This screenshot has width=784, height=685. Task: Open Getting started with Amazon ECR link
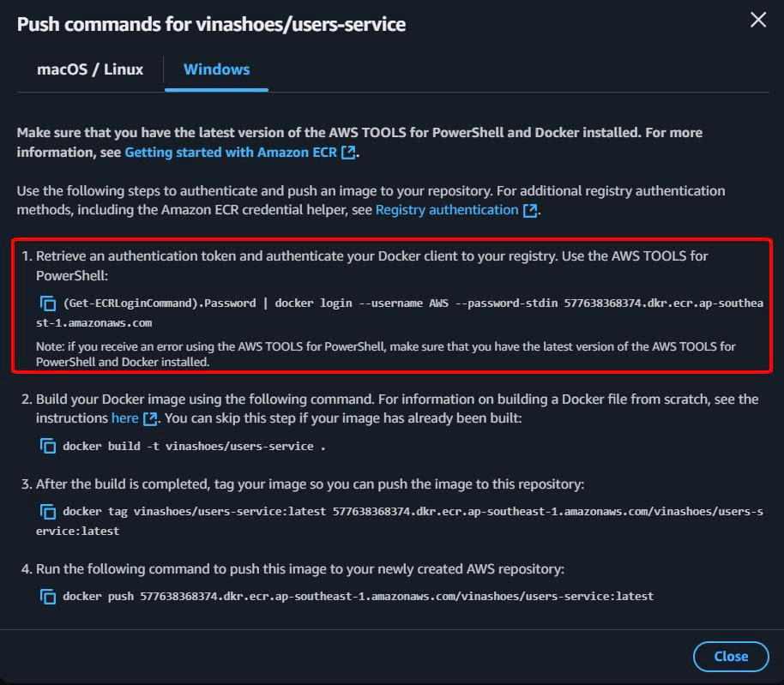coord(232,152)
